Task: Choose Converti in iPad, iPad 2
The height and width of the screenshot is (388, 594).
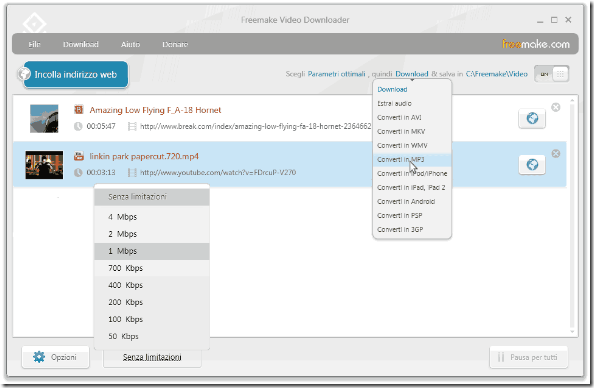Action: 411,188
